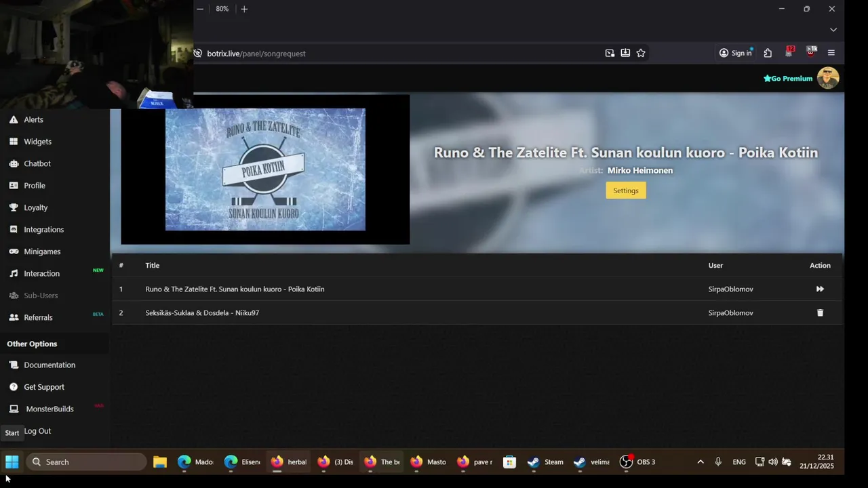
Task: Click the song video thumbnail
Action: 265,169
